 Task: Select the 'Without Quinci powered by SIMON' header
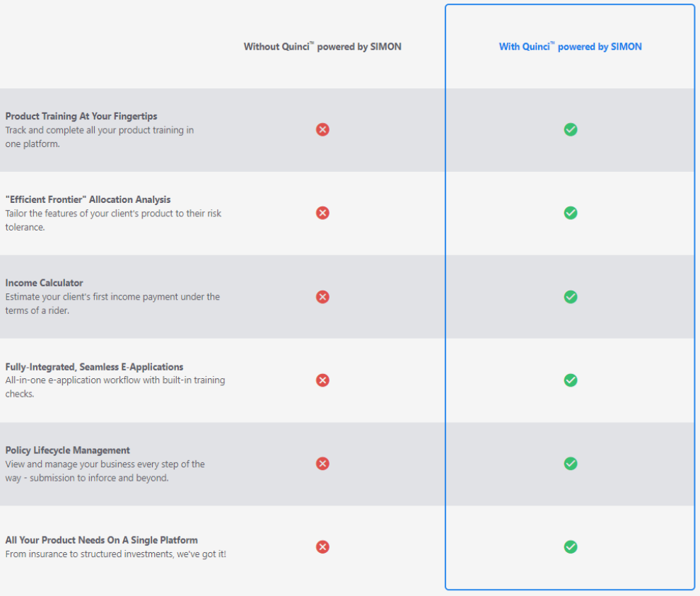click(322, 47)
